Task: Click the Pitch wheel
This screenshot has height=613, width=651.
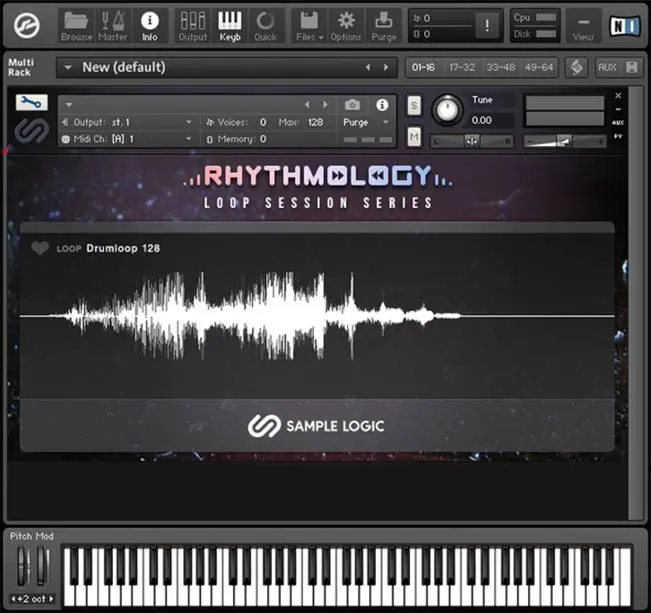Action: point(22,566)
